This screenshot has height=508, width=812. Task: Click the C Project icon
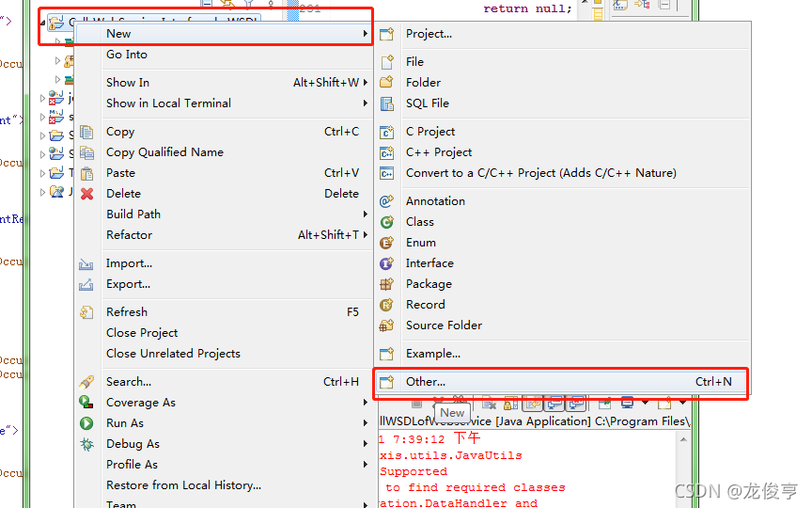[387, 132]
